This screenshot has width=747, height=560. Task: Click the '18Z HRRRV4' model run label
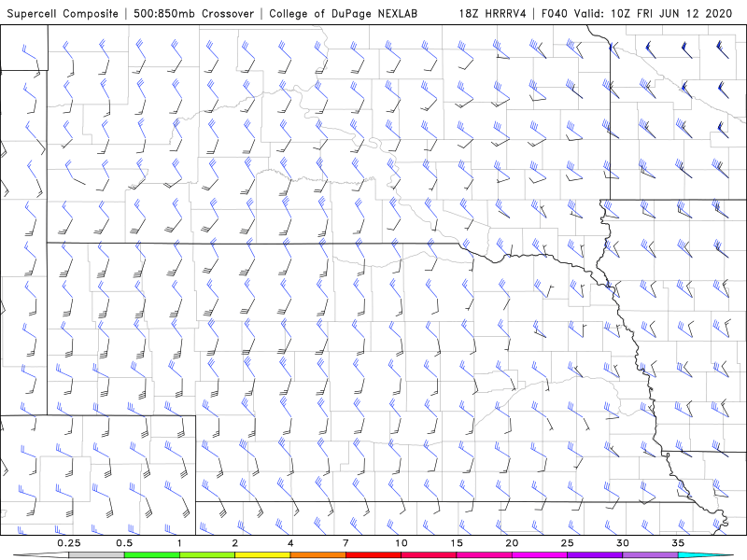[492, 13]
